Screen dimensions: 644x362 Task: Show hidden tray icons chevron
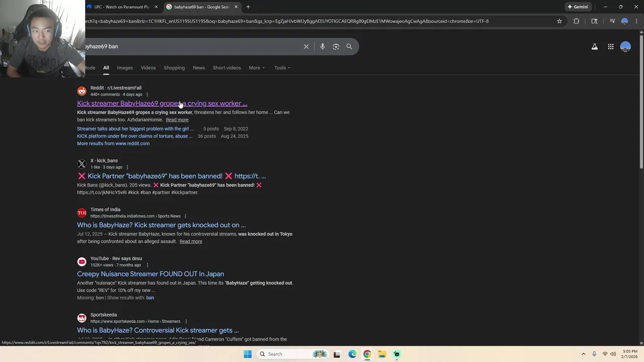pyautogui.click(x=584, y=354)
